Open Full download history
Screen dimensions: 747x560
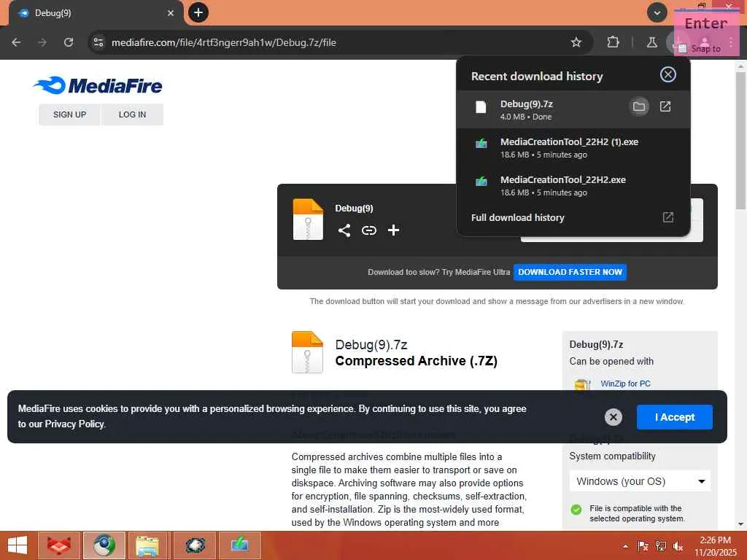pos(517,217)
